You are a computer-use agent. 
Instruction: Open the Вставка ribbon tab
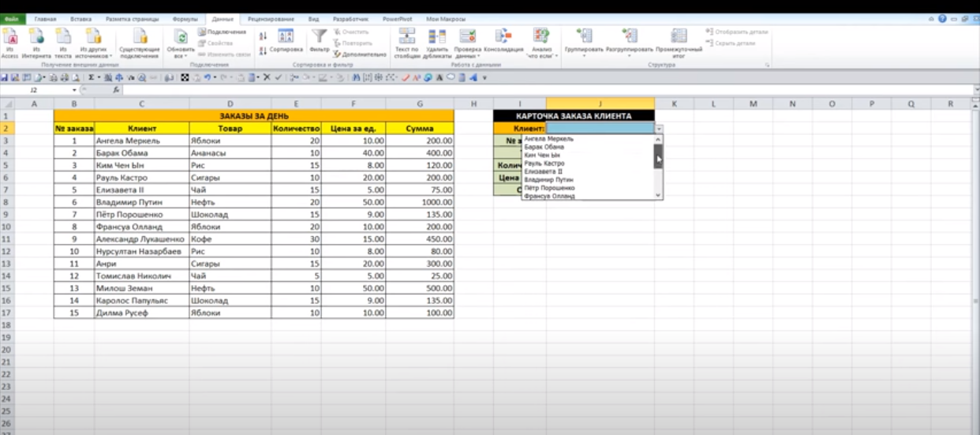[x=80, y=18]
